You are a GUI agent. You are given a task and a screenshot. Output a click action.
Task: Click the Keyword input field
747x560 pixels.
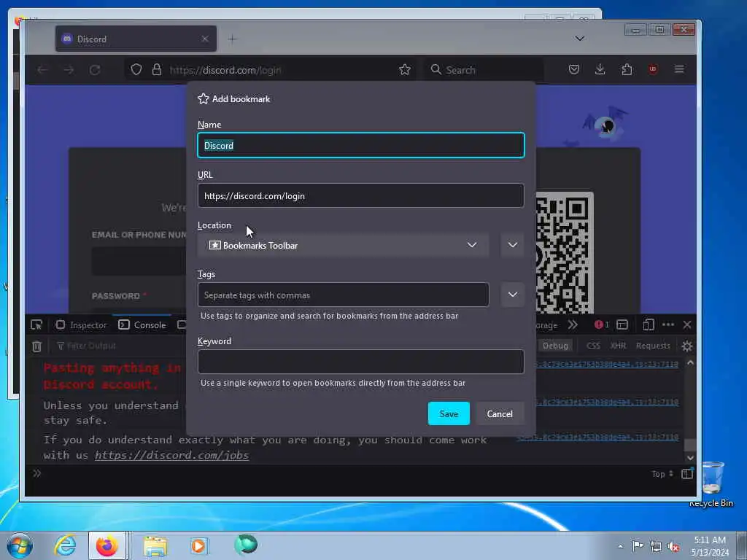click(x=360, y=362)
